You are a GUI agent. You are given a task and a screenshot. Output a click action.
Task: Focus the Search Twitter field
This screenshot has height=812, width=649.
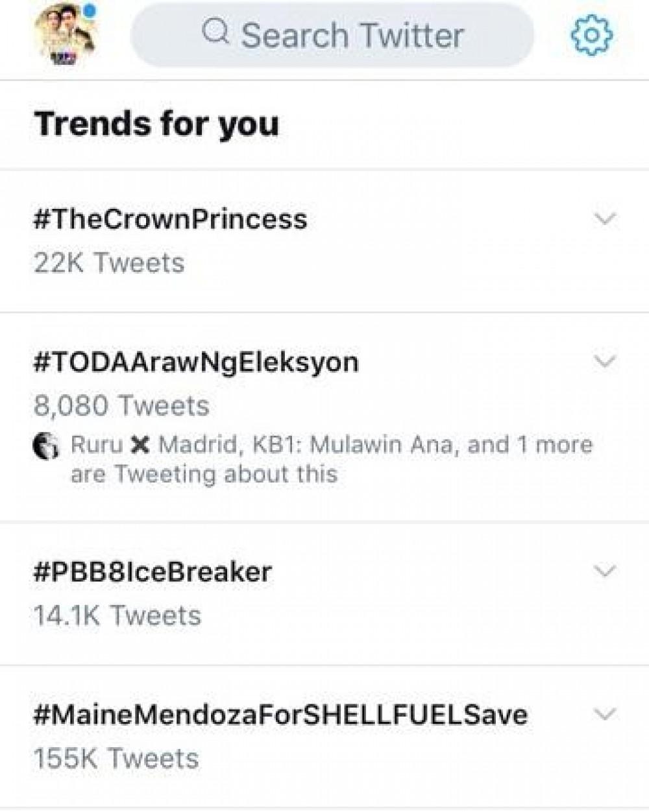(x=350, y=35)
